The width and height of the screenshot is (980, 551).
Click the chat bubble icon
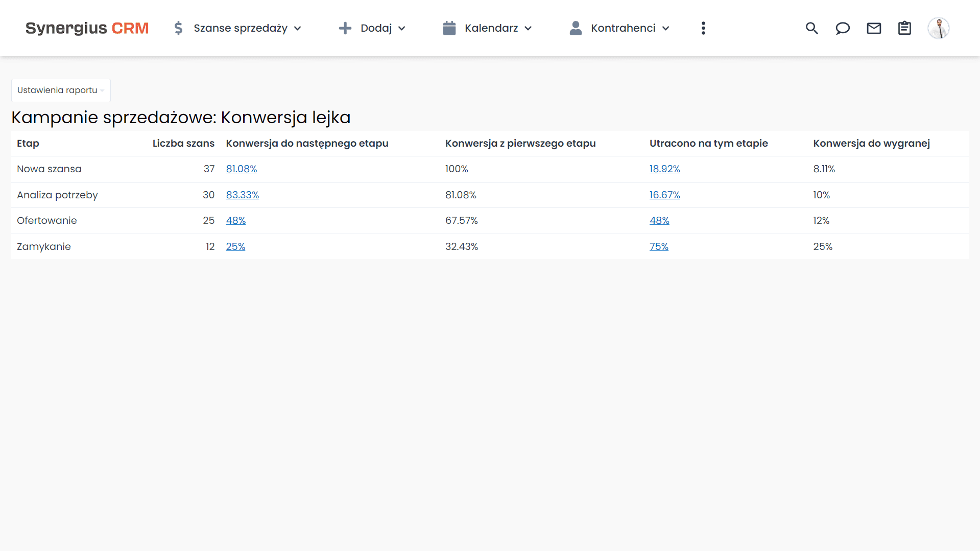(842, 28)
